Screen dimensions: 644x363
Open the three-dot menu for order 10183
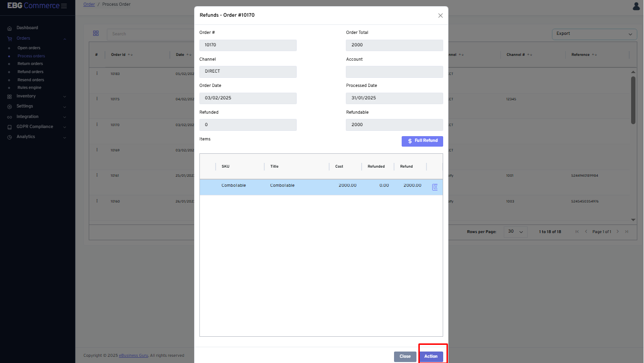97,74
